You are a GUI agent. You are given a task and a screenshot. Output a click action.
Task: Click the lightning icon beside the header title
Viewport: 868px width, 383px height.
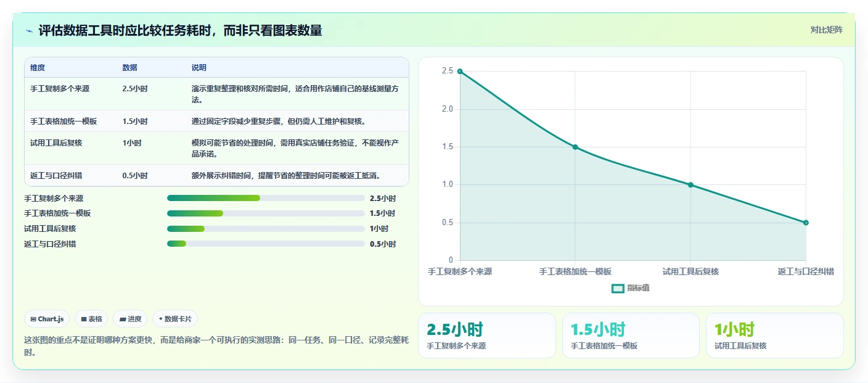click(29, 31)
